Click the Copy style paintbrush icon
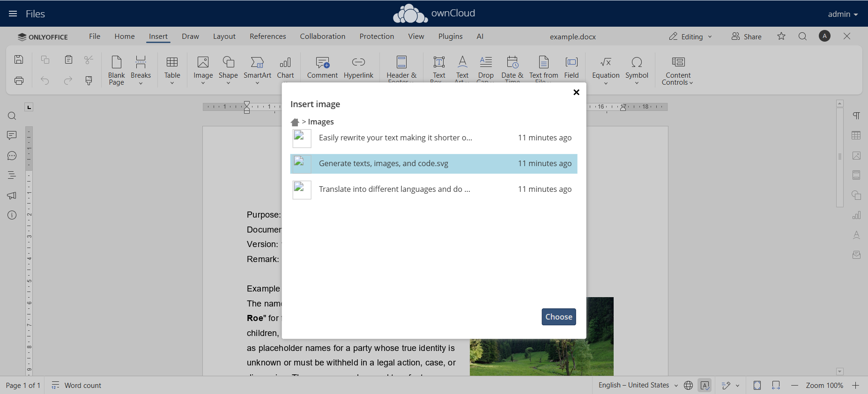This screenshot has height=394, width=868. pyautogui.click(x=89, y=80)
